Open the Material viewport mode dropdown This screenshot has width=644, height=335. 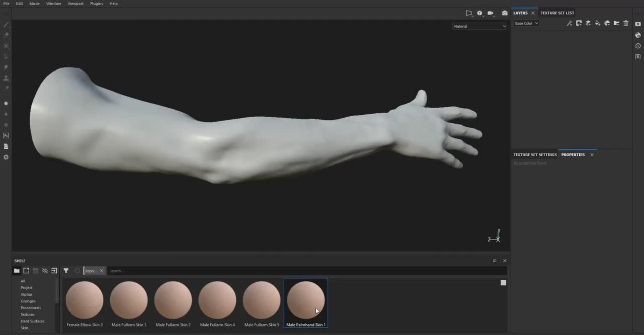click(x=479, y=26)
